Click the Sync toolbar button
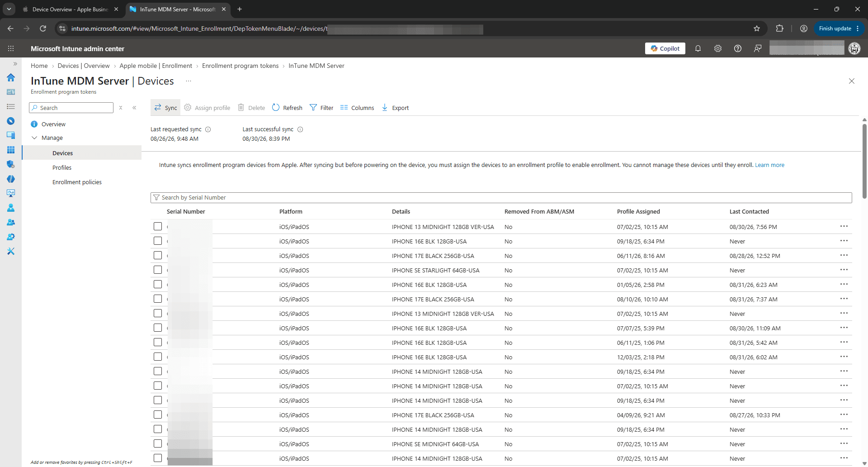This screenshot has width=868, height=467. (x=165, y=108)
